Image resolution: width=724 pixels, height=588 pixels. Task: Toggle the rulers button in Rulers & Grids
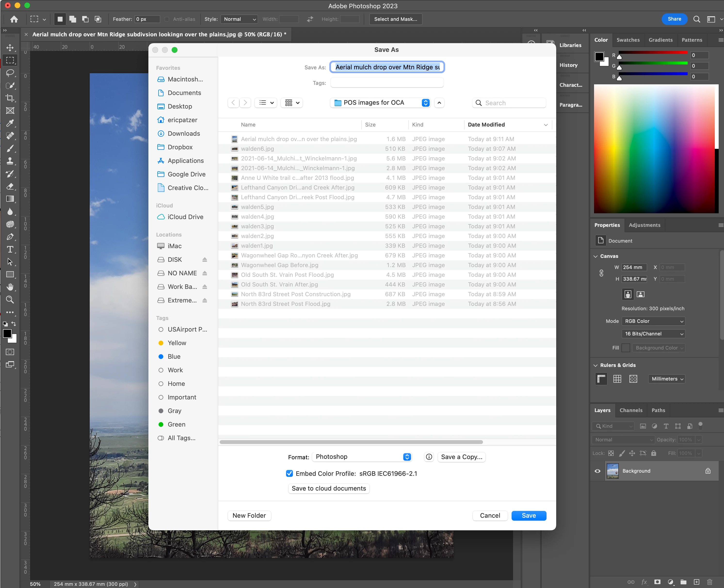point(601,379)
